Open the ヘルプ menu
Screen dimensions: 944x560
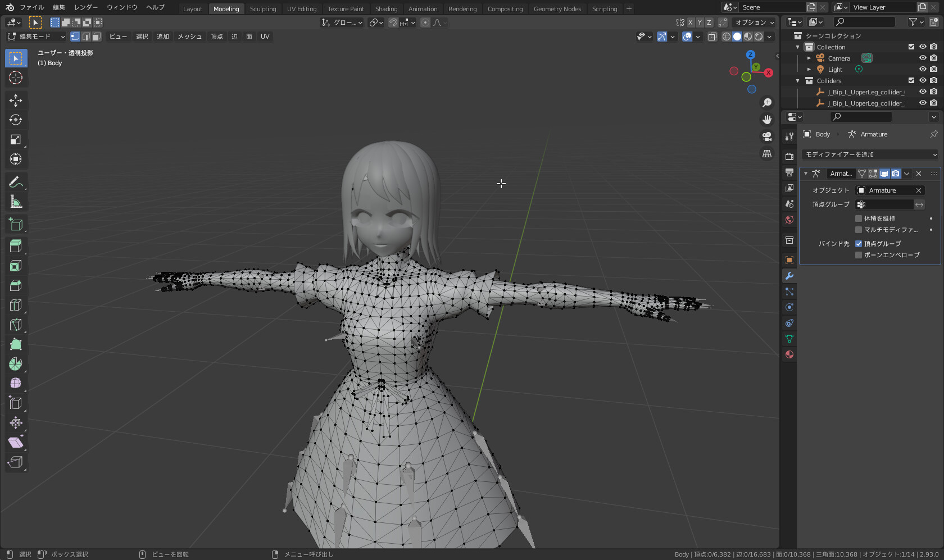[155, 7]
